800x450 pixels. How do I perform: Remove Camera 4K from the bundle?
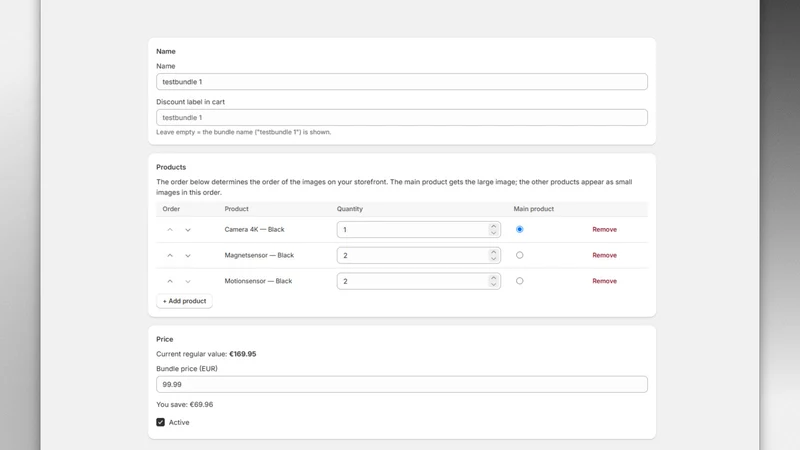(x=604, y=230)
